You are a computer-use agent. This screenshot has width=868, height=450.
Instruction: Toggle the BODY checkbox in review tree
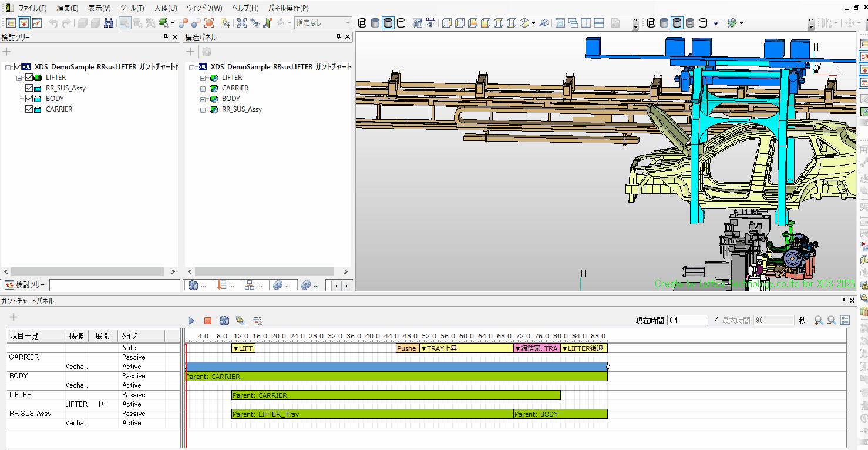click(29, 99)
